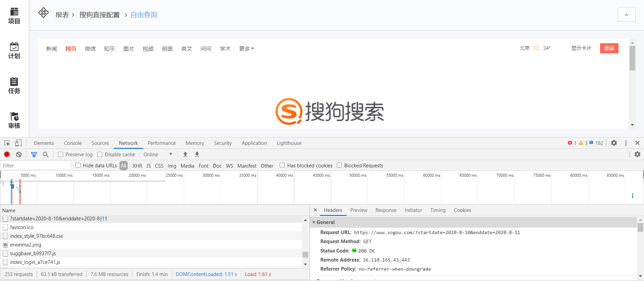Click the 自由查询 breadcrumb link
644x281 pixels.
tap(144, 15)
